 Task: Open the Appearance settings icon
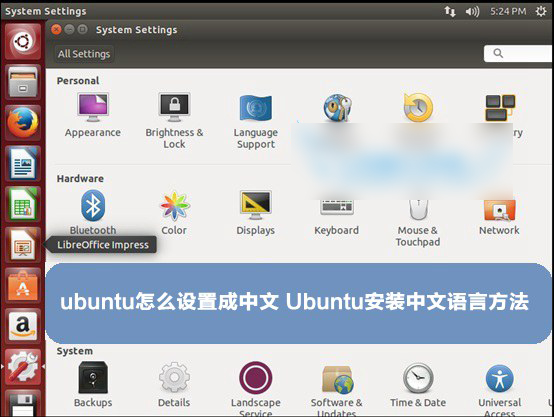93,107
